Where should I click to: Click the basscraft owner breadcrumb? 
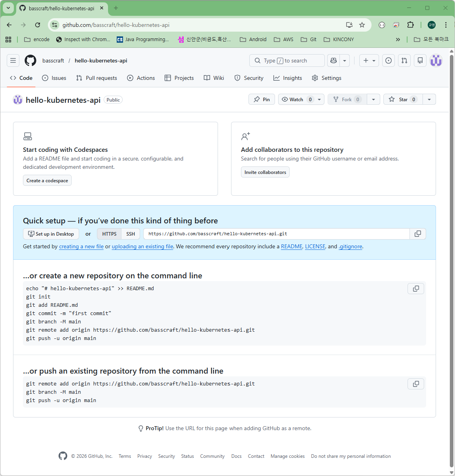click(x=53, y=60)
